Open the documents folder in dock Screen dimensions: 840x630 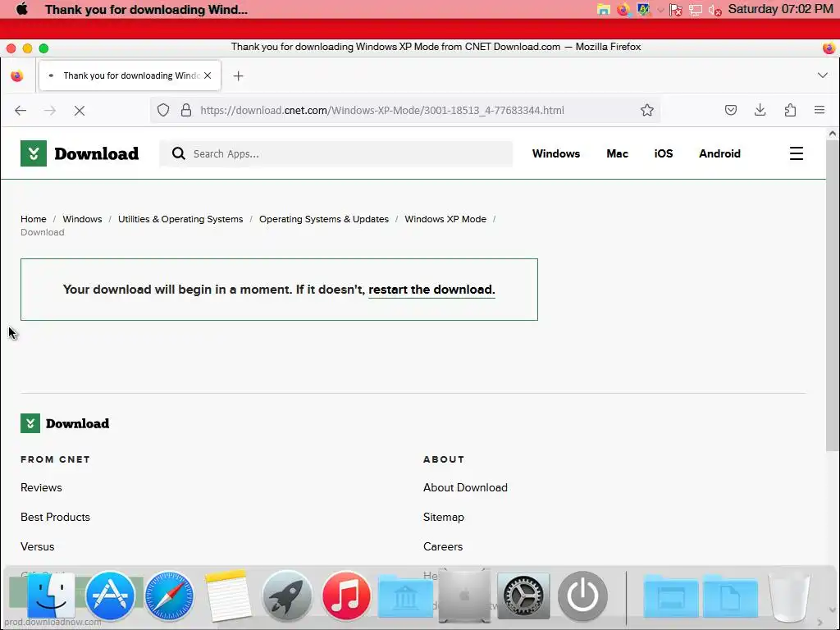click(730, 596)
